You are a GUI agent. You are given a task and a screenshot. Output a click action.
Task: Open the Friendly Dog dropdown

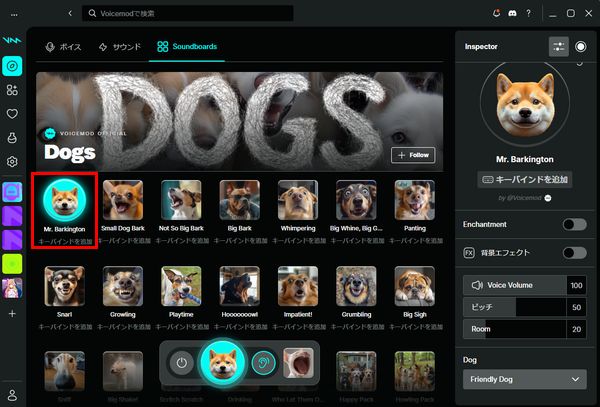[x=525, y=379]
